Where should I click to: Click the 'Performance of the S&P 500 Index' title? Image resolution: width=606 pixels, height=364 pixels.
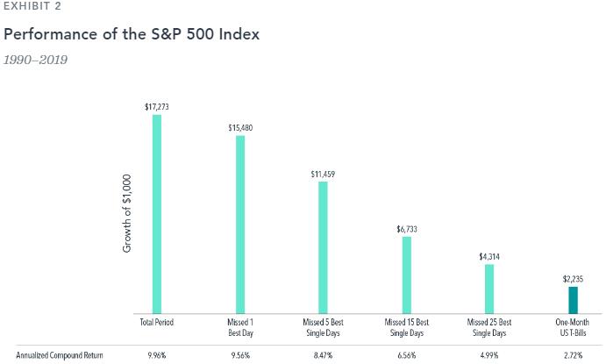tap(132, 36)
